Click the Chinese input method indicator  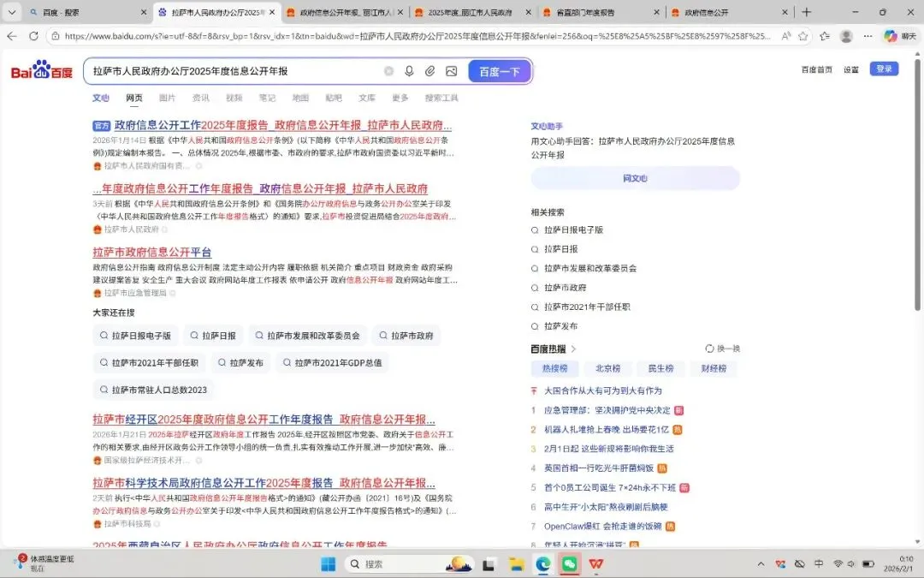(819, 564)
